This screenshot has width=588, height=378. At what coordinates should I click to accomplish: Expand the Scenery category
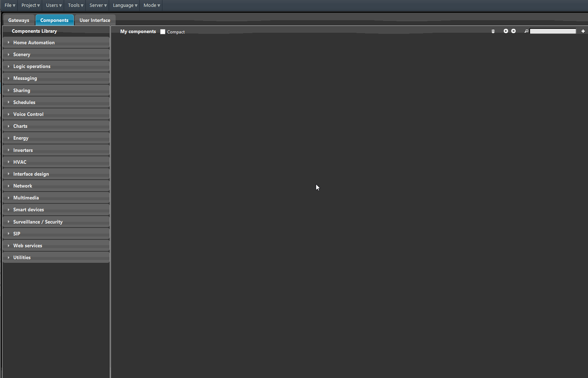pos(56,54)
